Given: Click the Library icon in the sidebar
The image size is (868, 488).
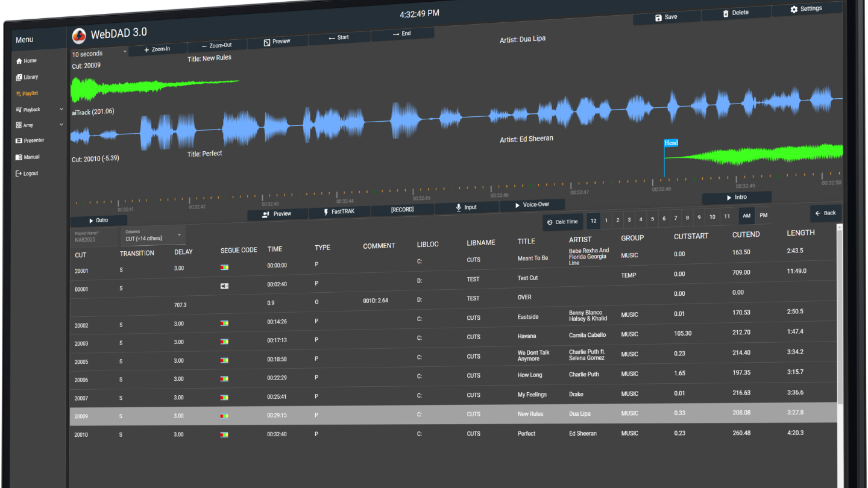Looking at the screenshot, I should pos(19,77).
